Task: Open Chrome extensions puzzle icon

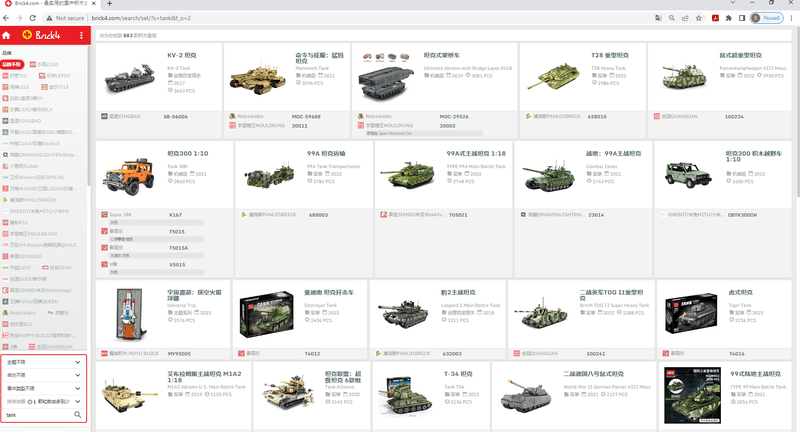Action: [729, 18]
